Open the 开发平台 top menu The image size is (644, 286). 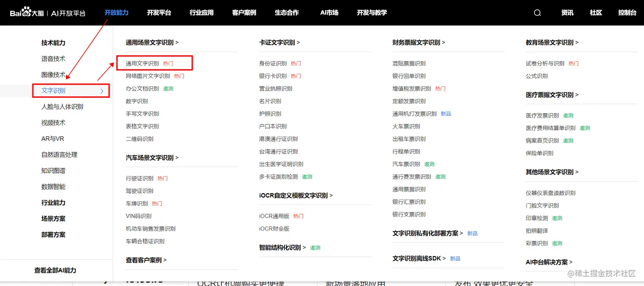159,13
